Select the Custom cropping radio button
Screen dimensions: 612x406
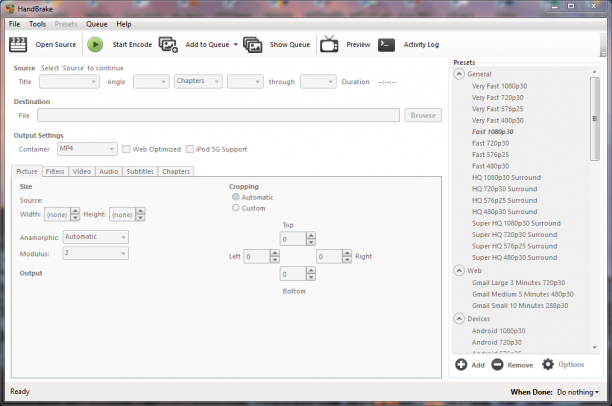pos(236,208)
